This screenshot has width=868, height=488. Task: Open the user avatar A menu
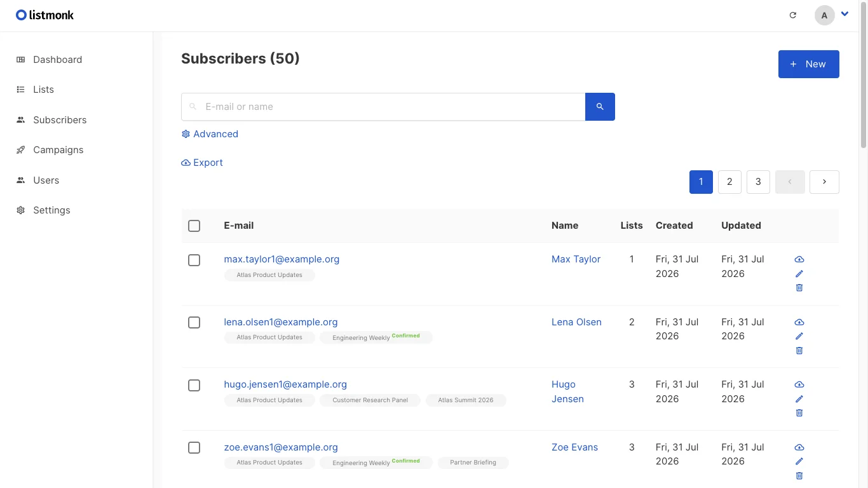pyautogui.click(x=824, y=15)
